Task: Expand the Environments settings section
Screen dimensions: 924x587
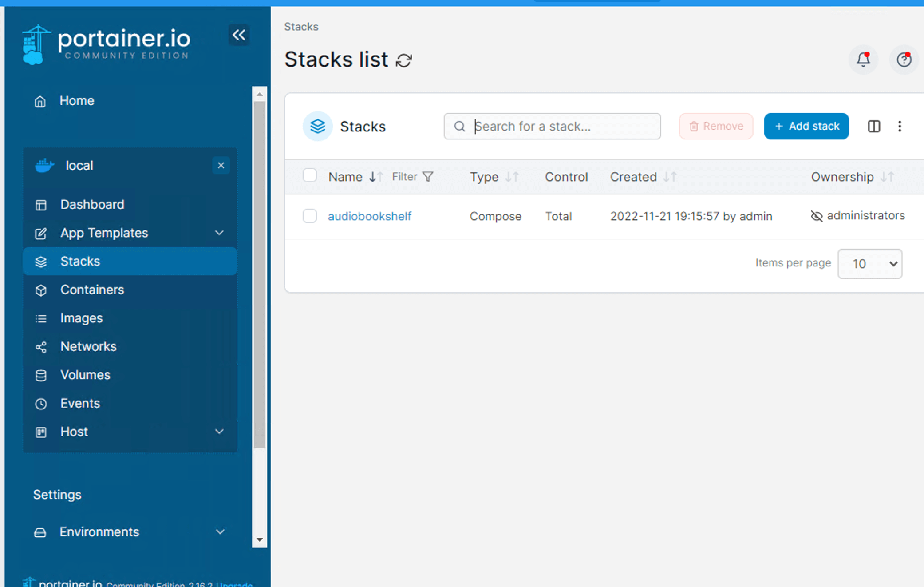Action: (x=220, y=532)
